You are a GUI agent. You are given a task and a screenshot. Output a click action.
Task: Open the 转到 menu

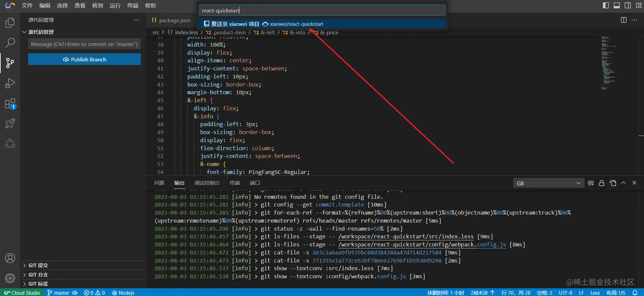point(98,6)
